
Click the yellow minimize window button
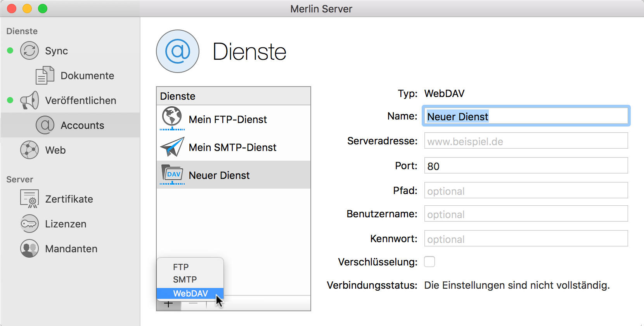click(27, 9)
